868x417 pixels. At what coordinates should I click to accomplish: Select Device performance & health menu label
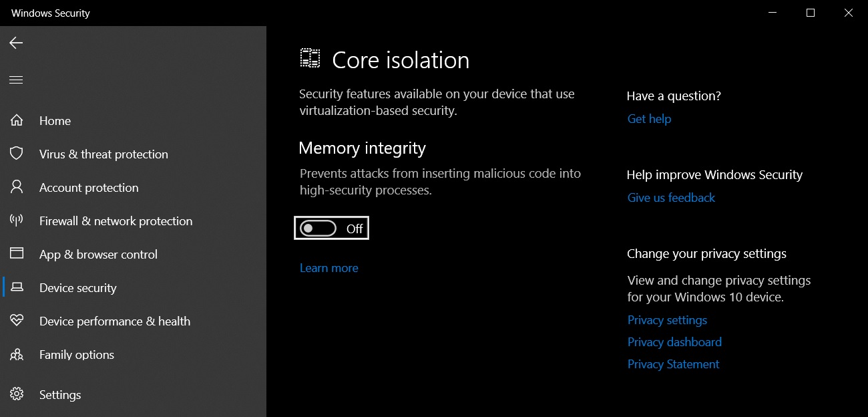[115, 321]
